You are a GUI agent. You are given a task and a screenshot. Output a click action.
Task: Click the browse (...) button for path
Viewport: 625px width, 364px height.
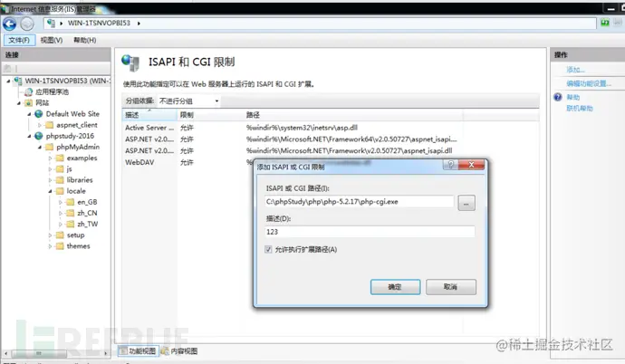coord(466,203)
